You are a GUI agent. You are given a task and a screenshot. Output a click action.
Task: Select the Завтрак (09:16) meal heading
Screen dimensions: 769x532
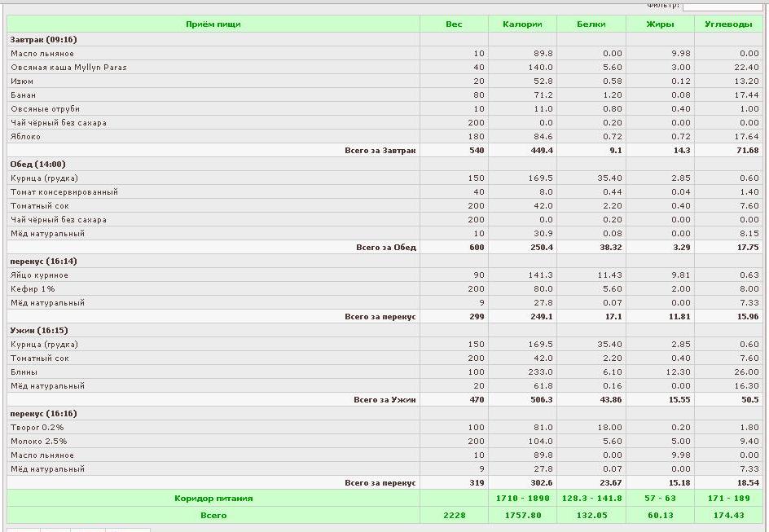44,40
